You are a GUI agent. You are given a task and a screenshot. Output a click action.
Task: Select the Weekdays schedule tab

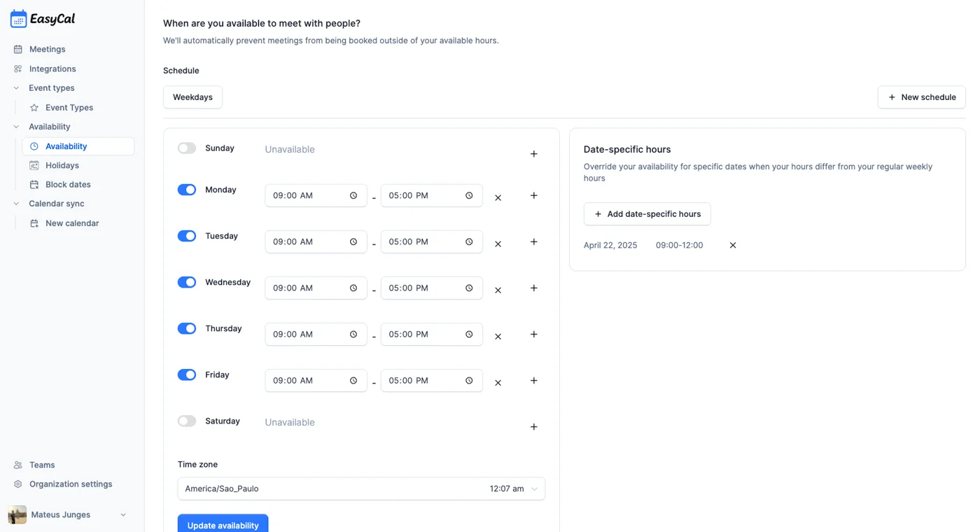pos(192,97)
